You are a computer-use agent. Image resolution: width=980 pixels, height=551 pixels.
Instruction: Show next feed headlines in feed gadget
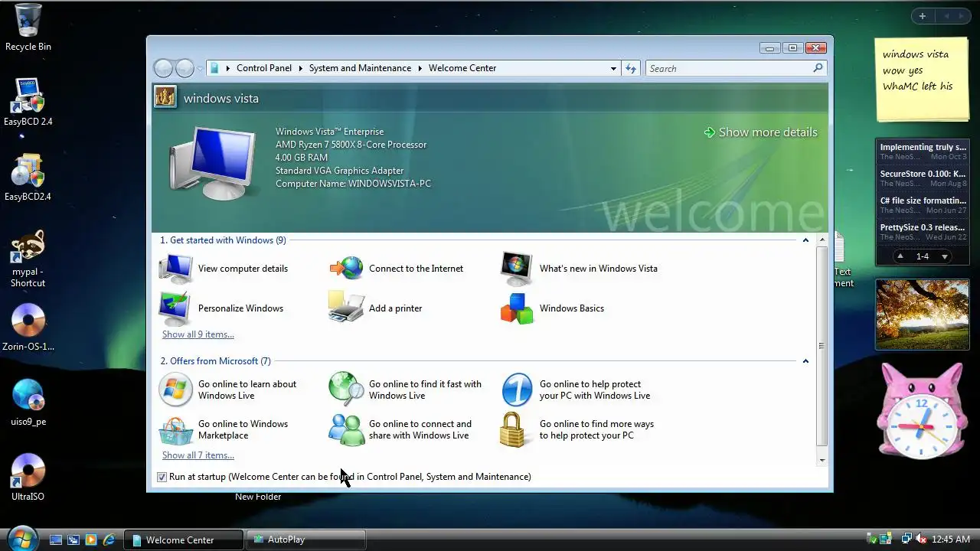[945, 256]
